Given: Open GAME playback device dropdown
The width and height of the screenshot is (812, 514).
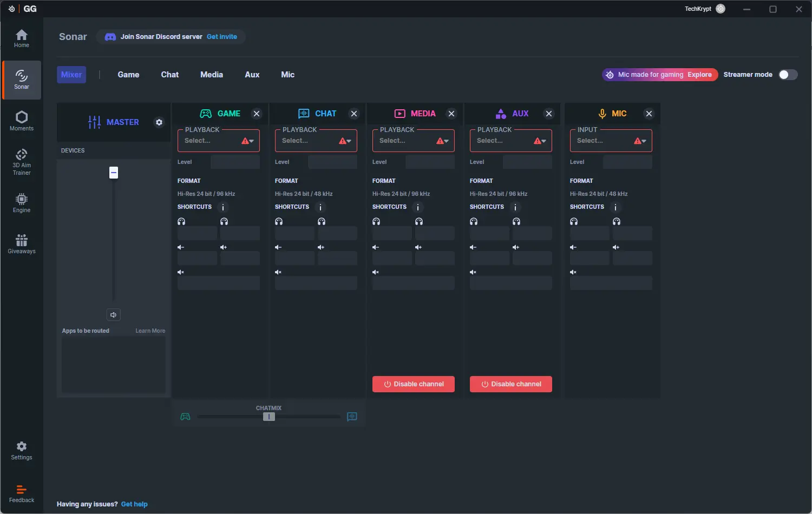Looking at the screenshot, I should tap(219, 141).
